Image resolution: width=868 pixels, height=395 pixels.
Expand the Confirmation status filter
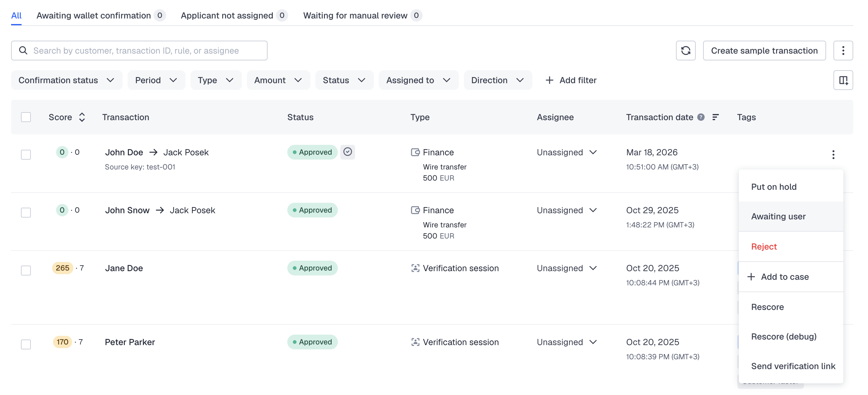point(66,80)
